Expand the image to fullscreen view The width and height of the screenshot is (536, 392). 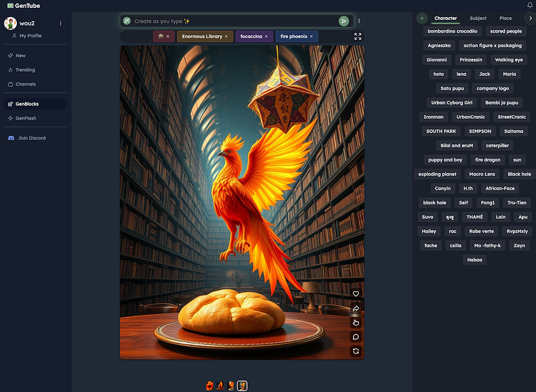coord(358,36)
